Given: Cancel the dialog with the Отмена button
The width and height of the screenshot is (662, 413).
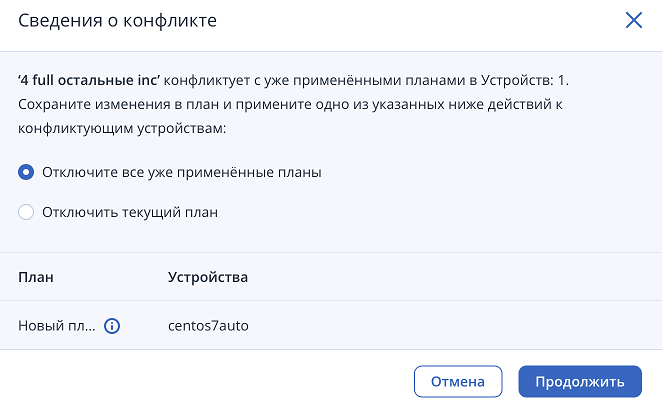Looking at the screenshot, I should [458, 381].
